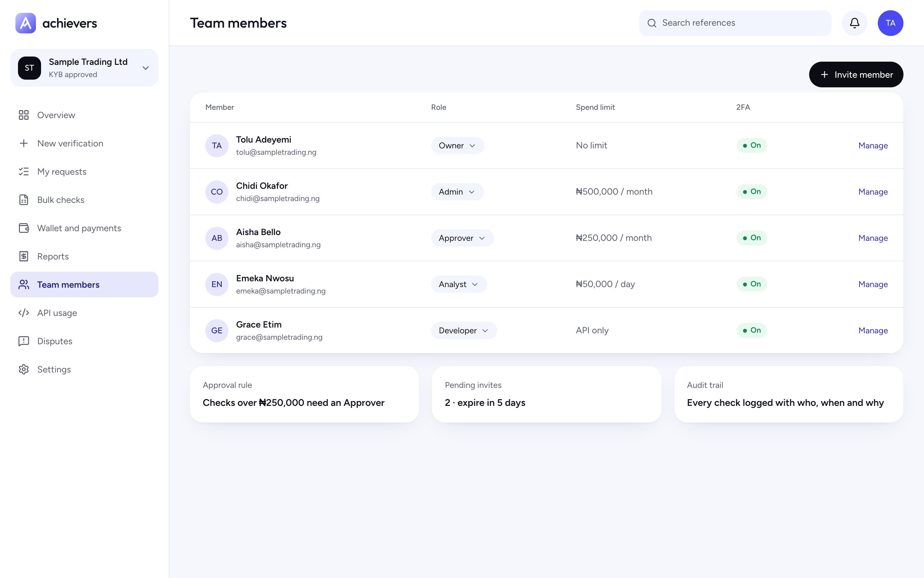The image size is (924, 578).
Task: Click the search magnifier icon
Action: [652, 23]
